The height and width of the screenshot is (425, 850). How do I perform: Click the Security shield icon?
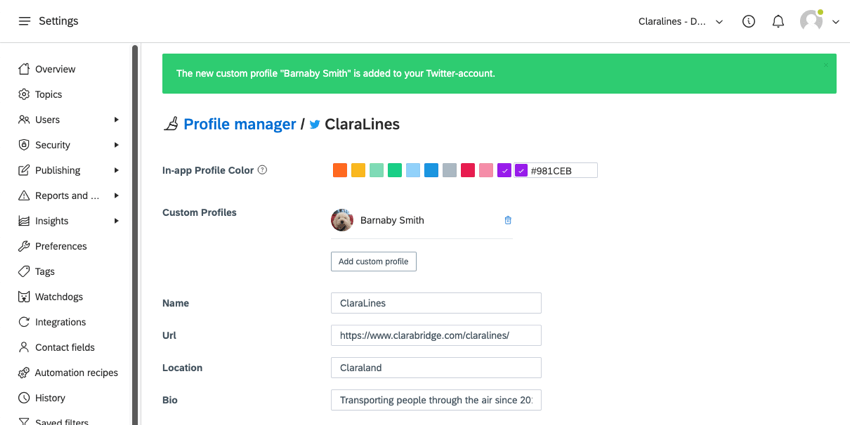[23, 145]
